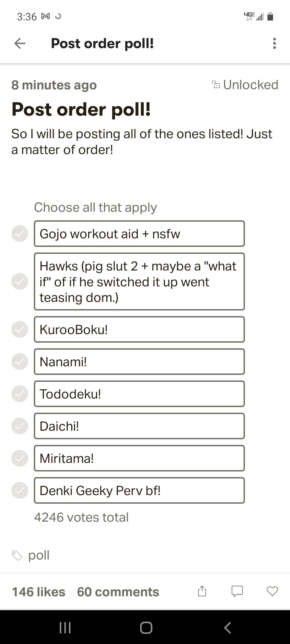Screen dimensions: 290x644
Task: Like the post with heart icon
Action: tap(272, 591)
